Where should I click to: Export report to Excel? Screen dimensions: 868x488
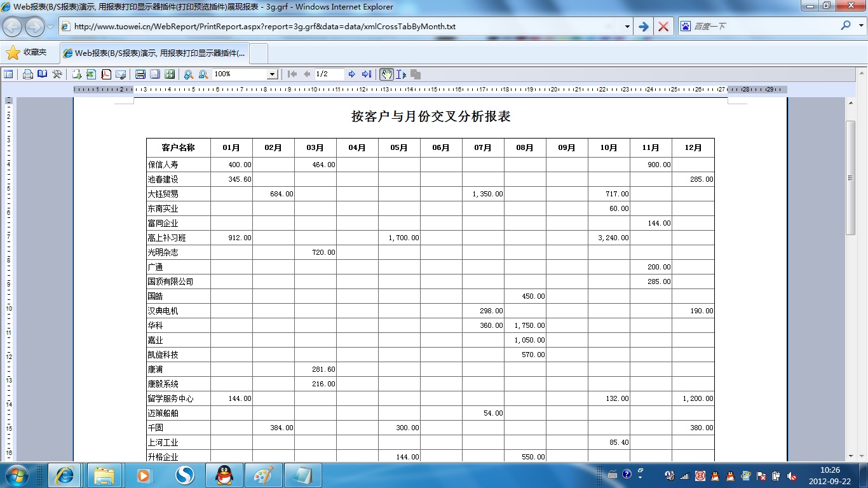[91, 74]
